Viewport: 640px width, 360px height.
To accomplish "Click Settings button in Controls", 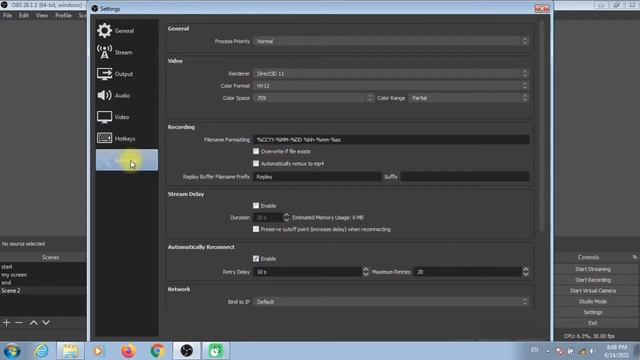I will coord(593,312).
